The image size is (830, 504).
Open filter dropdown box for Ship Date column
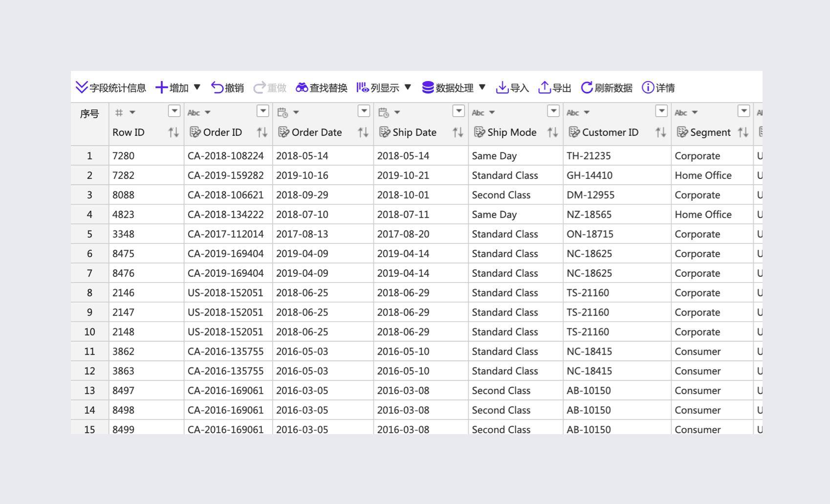tap(459, 111)
